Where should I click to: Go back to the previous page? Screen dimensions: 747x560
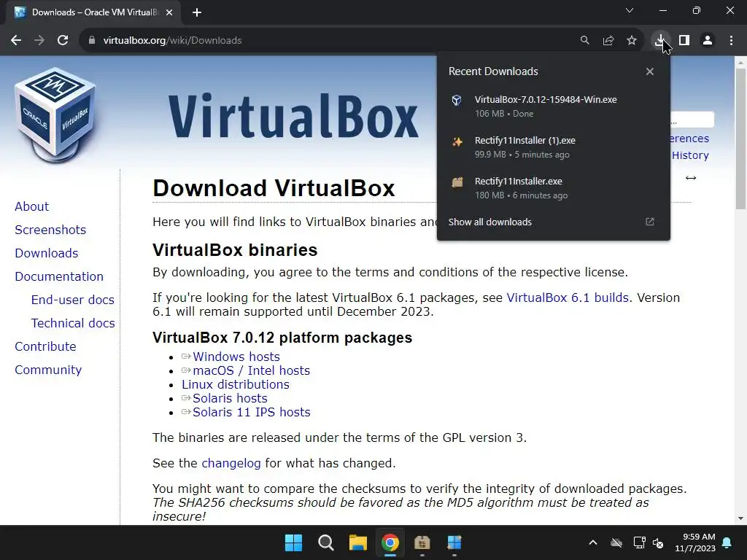[x=16, y=41]
